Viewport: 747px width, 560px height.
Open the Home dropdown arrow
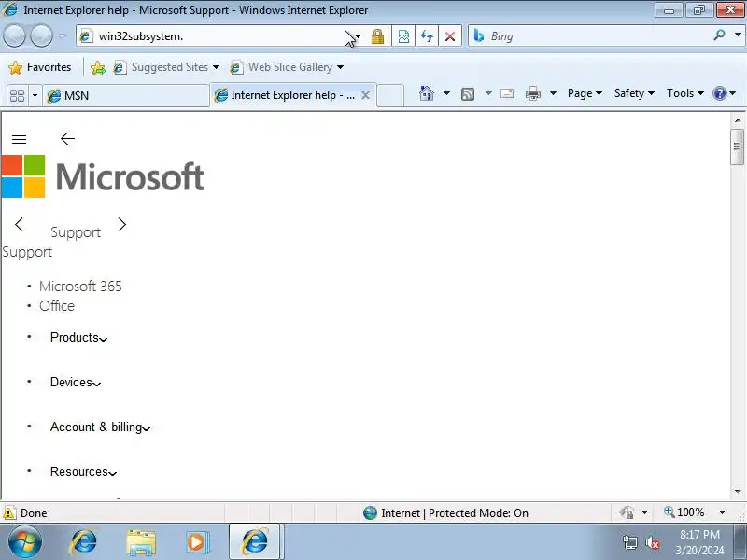pyautogui.click(x=446, y=93)
